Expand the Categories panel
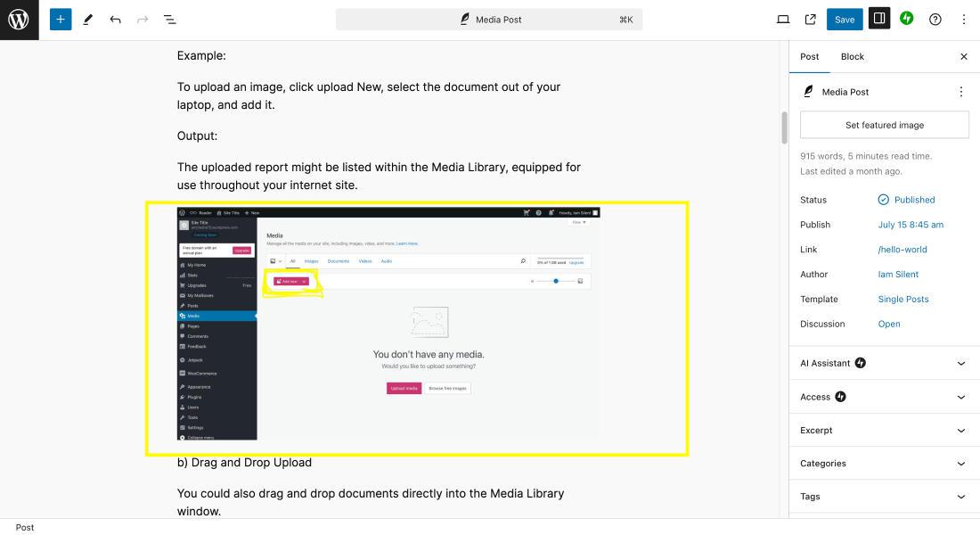 pos(885,463)
